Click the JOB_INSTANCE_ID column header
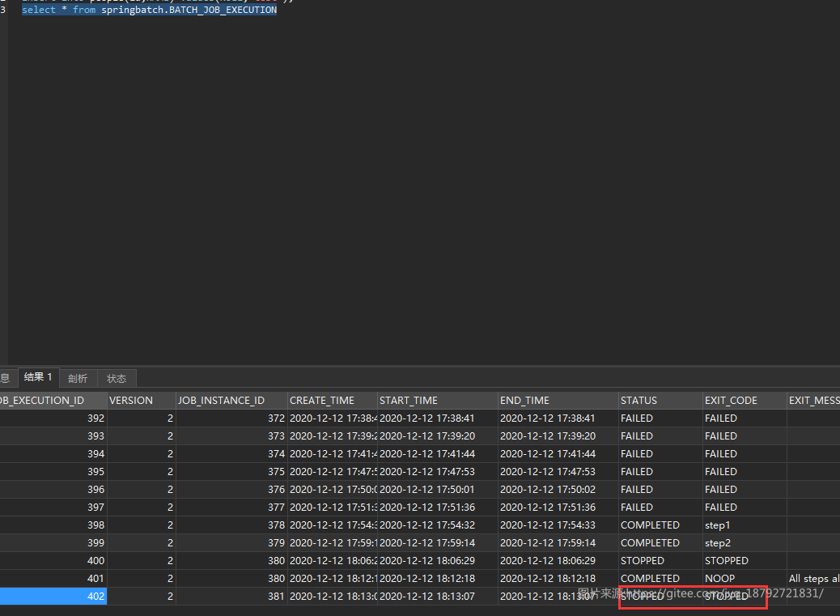 [231, 400]
